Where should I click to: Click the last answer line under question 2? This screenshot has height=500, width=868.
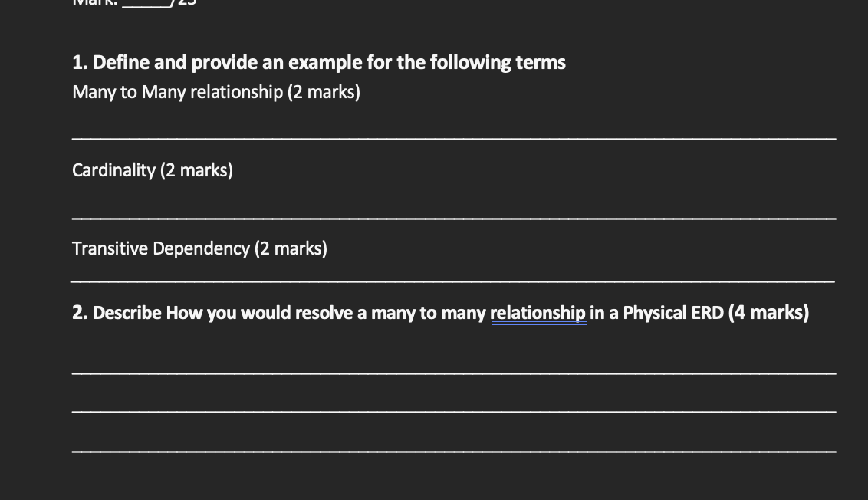pyautogui.click(x=452, y=451)
